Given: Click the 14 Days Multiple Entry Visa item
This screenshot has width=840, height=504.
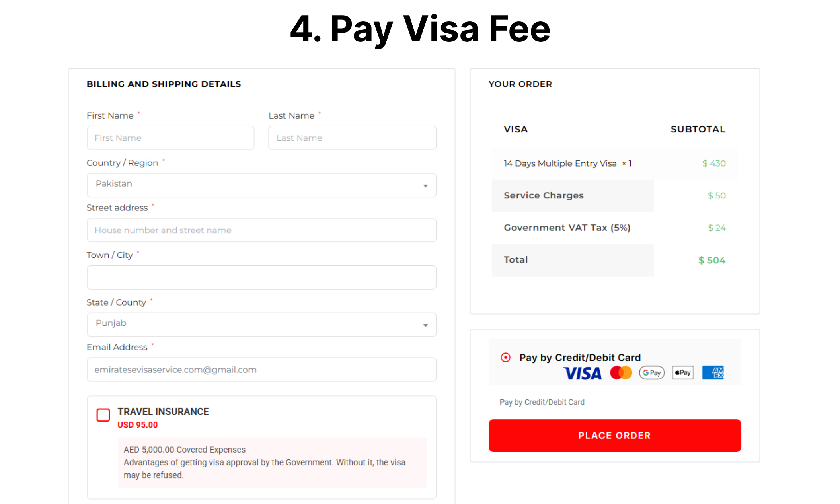Looking at the screenshot, I should [x=560, y=163].
